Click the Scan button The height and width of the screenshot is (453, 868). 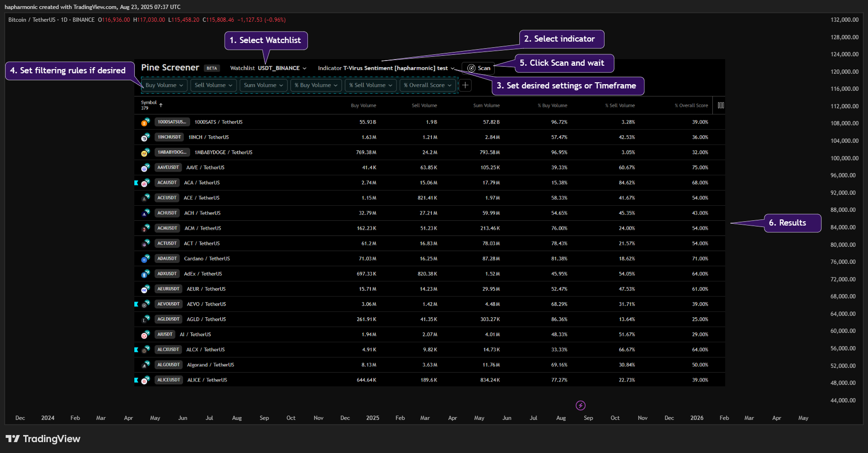point(479,68)
